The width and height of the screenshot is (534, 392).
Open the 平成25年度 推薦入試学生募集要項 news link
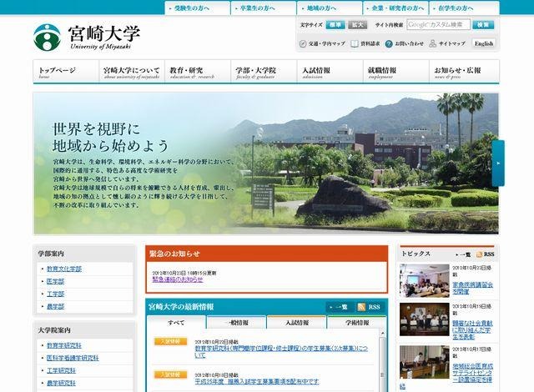click(x=257, y=381)
